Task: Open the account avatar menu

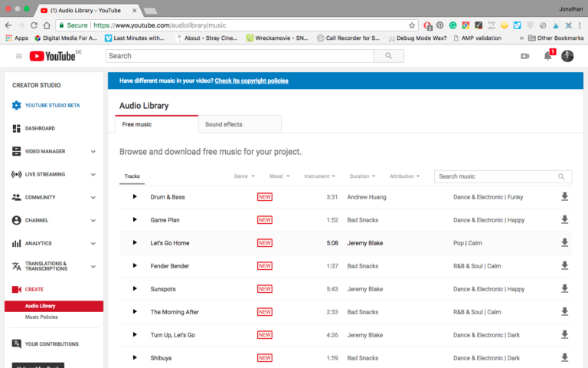Action: coord(567,56)
